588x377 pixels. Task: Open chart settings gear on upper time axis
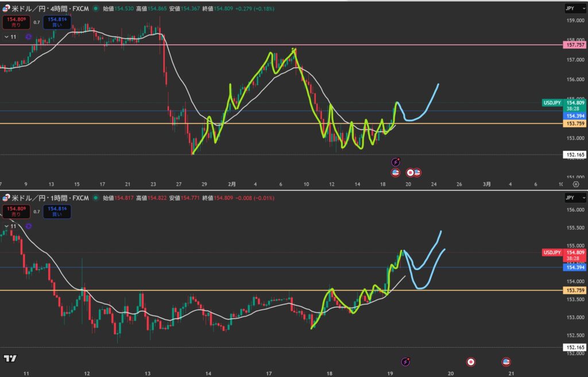(575, 184)
